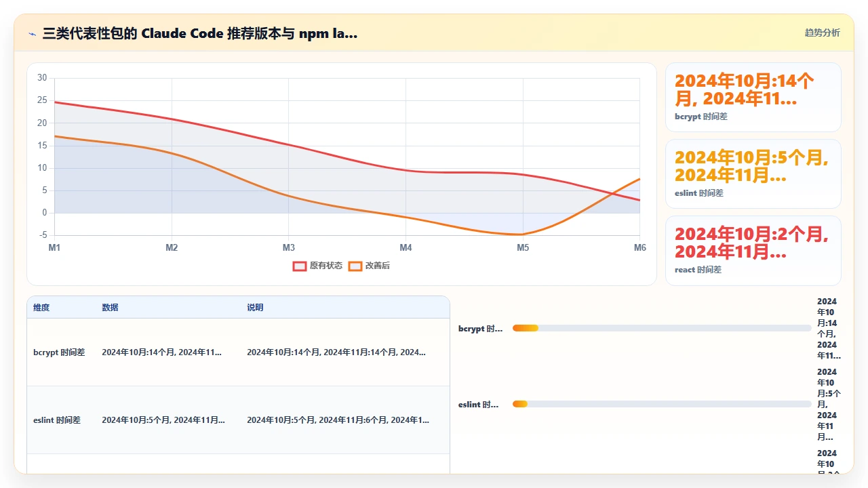The width and height of the screenshot is (868, 488).
Task: Click the value text right of eslint bar
Action: point(827,405)
